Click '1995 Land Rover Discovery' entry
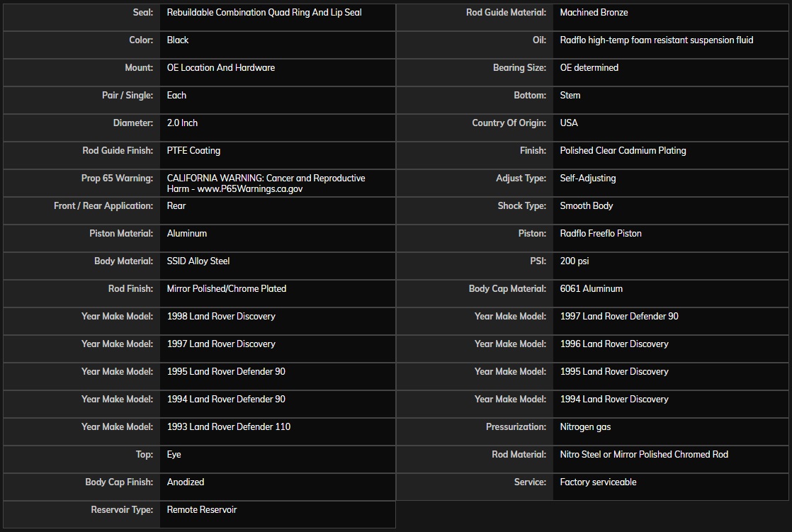This screenshot has height=532, width=792. [x=614, y=371]
